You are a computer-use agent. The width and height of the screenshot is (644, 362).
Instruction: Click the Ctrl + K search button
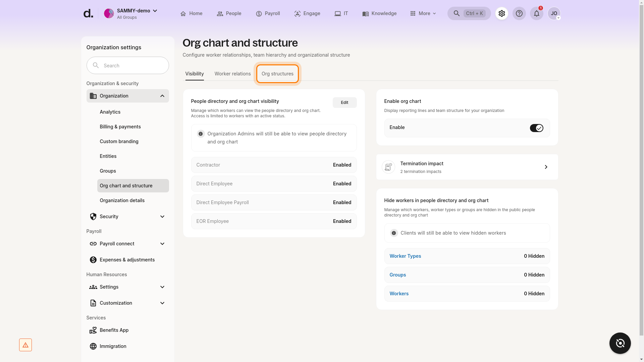pyautogui.click(x=469, y=13)
